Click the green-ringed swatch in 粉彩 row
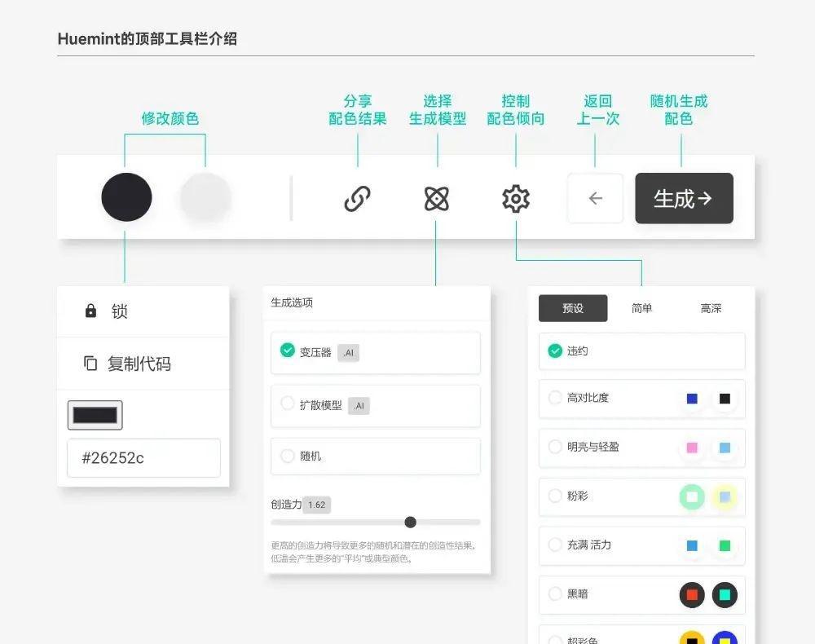The width and height of the screenshot is (815, 644). (x=692, y=497)
